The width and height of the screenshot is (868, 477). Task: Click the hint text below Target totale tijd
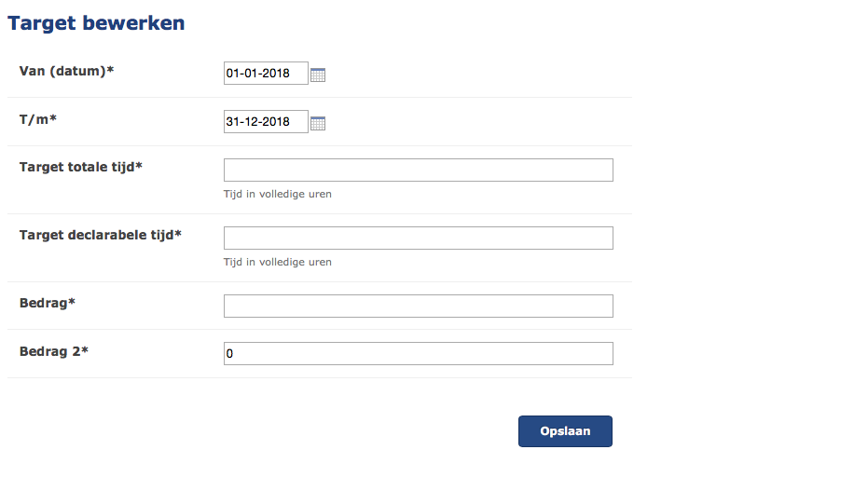tap(277, 195)
